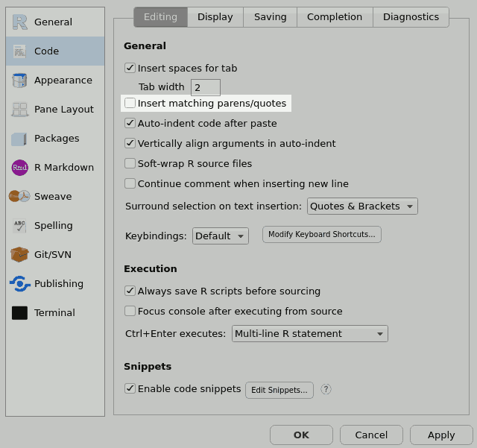Viewport: 477px width, 448px height.
Task: Switch to the Diagnostics tab
Action: 411,17
